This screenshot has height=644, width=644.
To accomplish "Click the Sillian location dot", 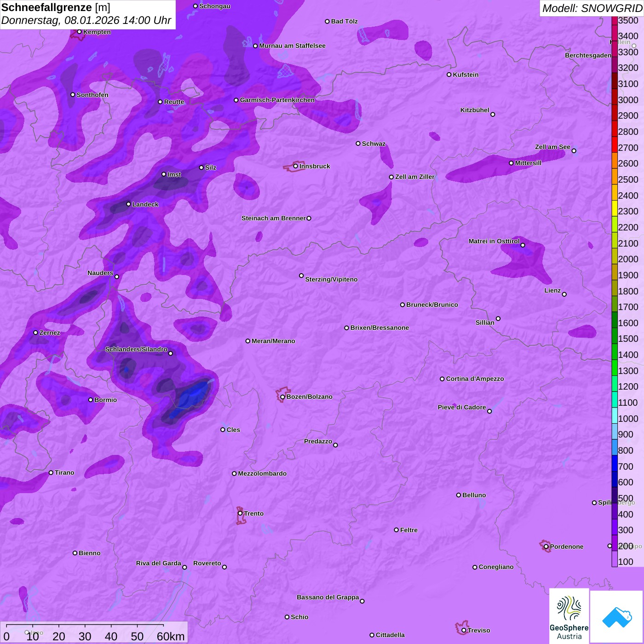I will (498, 318).
